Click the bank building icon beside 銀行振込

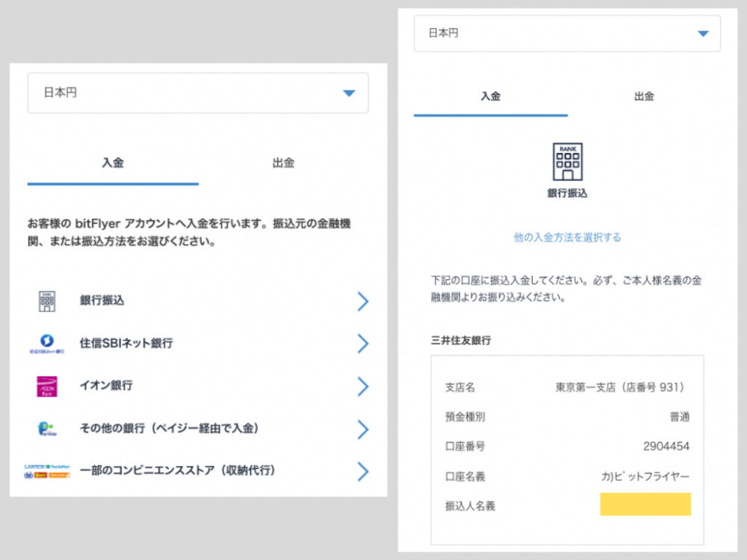[46, 301]
